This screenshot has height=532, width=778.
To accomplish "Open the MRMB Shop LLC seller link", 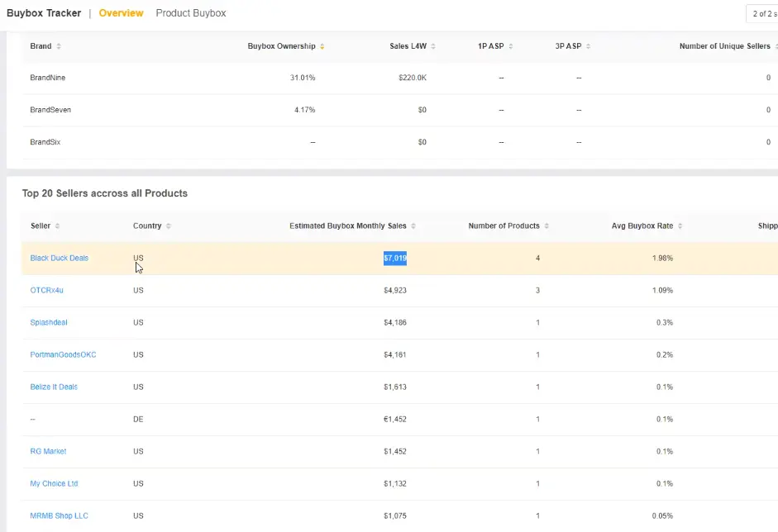I will tap(59, 516).
